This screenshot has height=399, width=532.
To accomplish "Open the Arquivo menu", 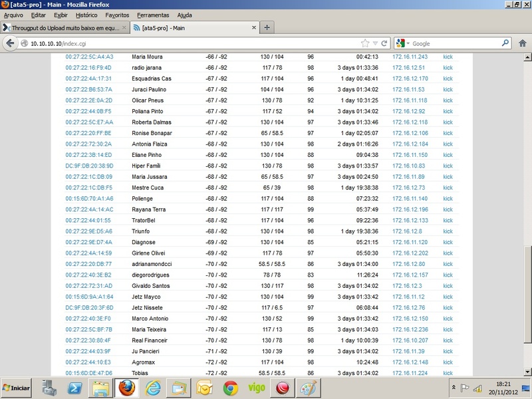I will click(x=13, y=15).
